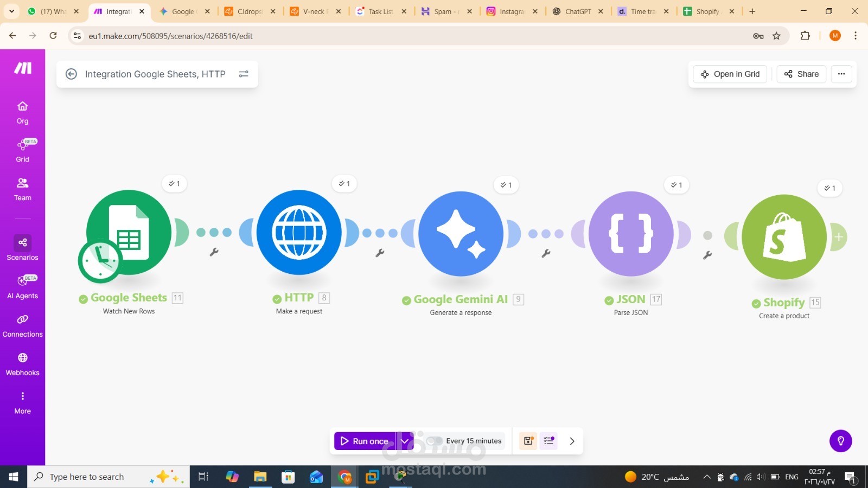Open the JSON module execution bubble
Image resolution: width=868 pixels, height=488 pixels.
[676, 185]
